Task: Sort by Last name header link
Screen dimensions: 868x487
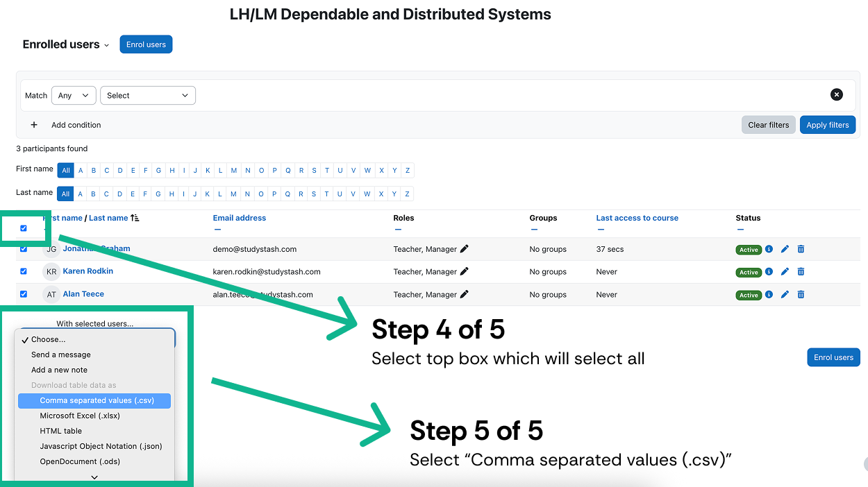Action: [108, 218]
